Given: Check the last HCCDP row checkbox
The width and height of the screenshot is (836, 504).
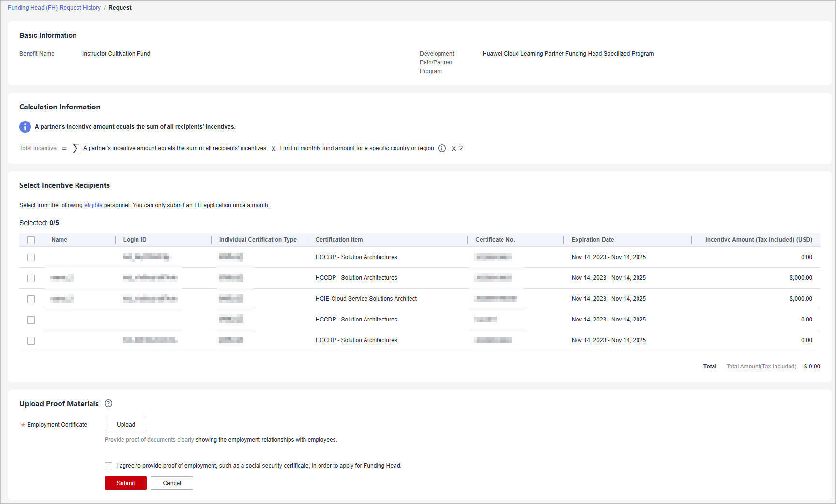Looking at the screenshot, I should 31,341.
